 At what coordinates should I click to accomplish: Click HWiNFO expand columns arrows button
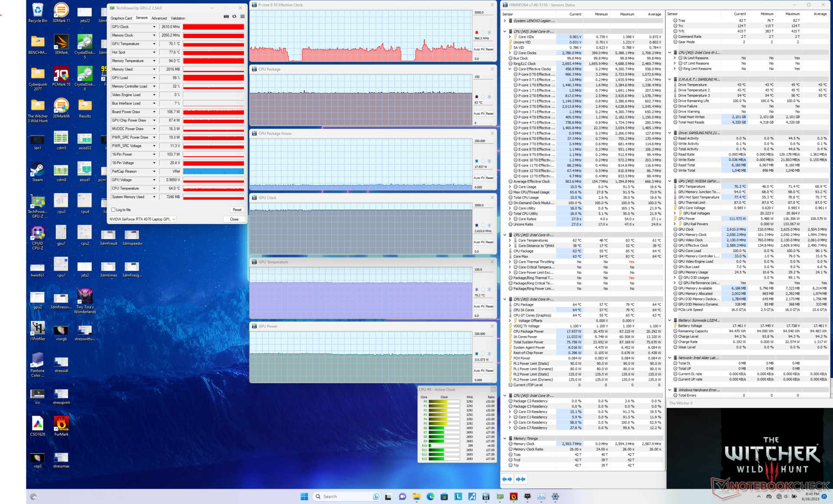click(507, 479)
